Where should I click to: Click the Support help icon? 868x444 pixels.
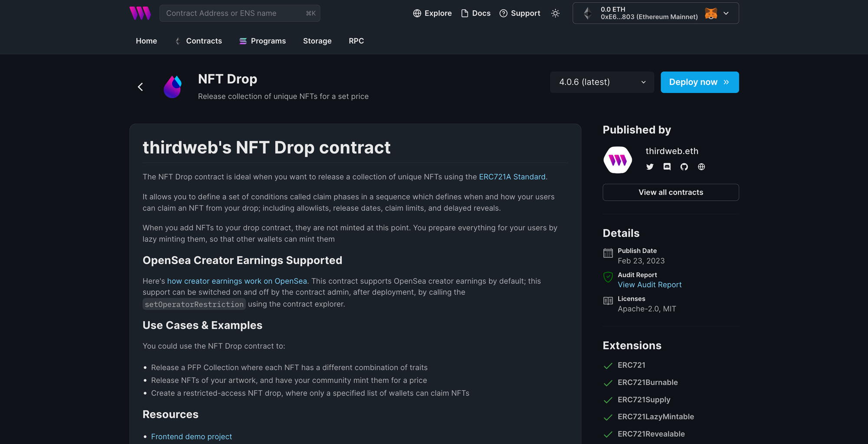(x=503, y=13)
